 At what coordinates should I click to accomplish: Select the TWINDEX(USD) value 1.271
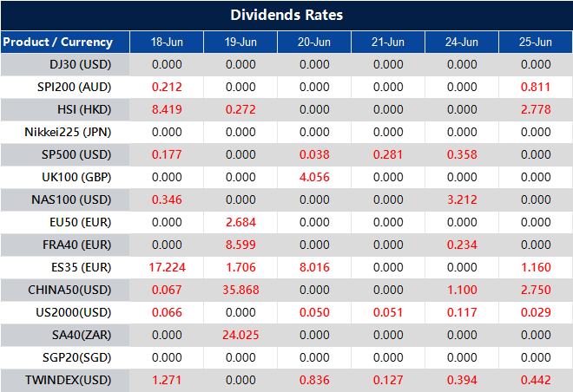pos(166,380)
